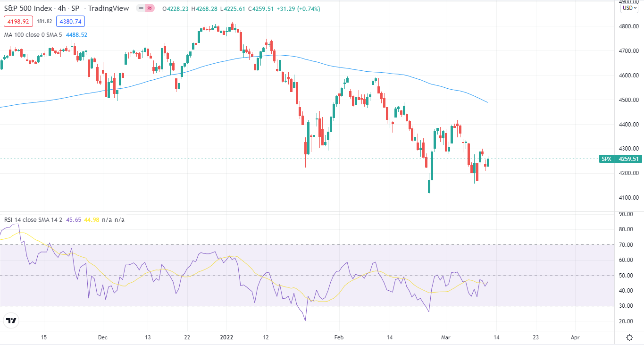Click the Apr label on the time axis
The width and height of the screenshot is (644, 345).
tap(575, 337)
